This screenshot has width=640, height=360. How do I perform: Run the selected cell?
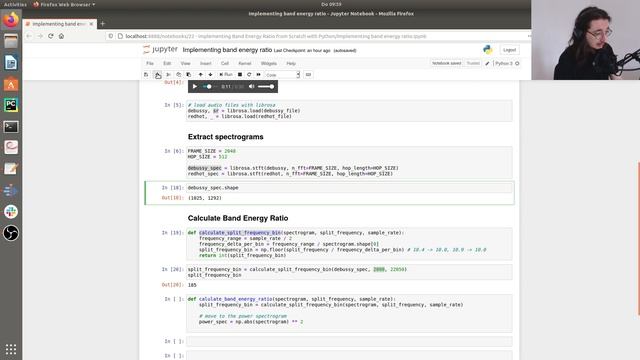click(226, 75)
